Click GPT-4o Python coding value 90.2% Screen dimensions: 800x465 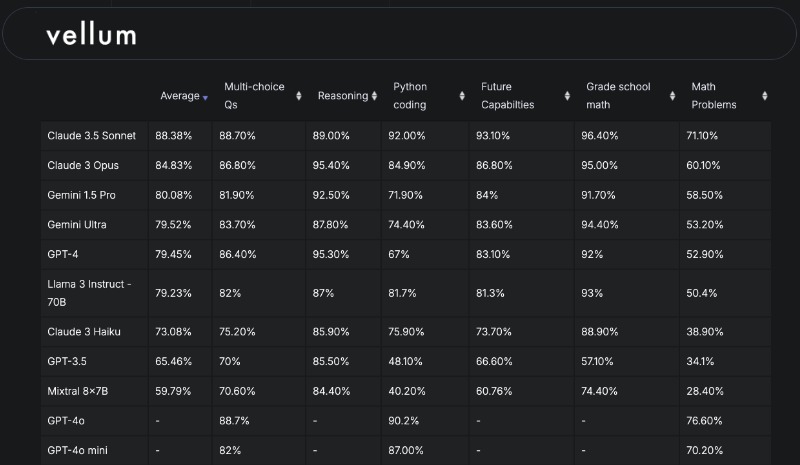(403, 421)
